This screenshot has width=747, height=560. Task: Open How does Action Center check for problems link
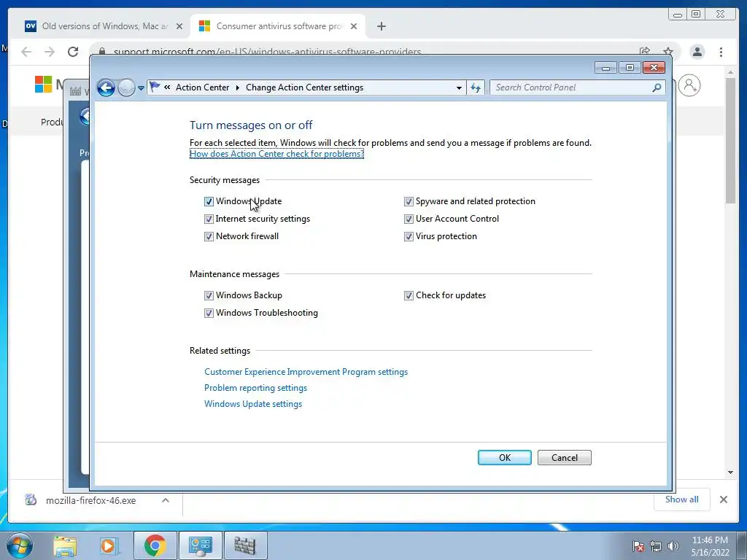[x=276, y=154]
